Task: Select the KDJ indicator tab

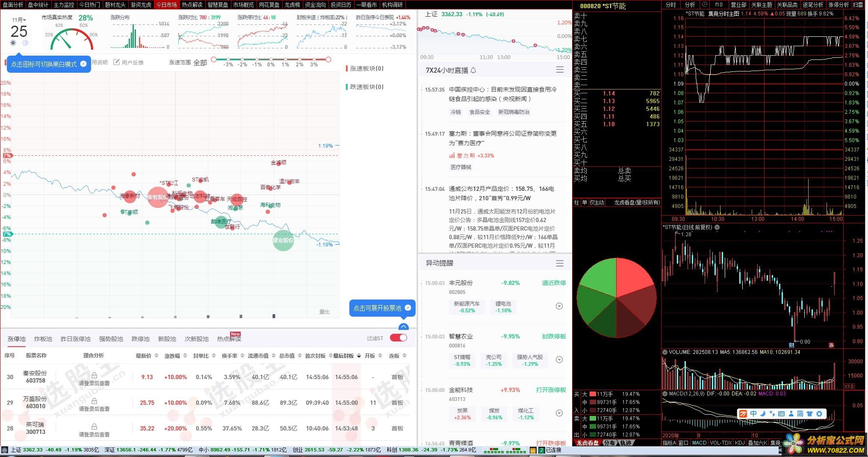Action: pyautogui.click(x=739, y=443)
